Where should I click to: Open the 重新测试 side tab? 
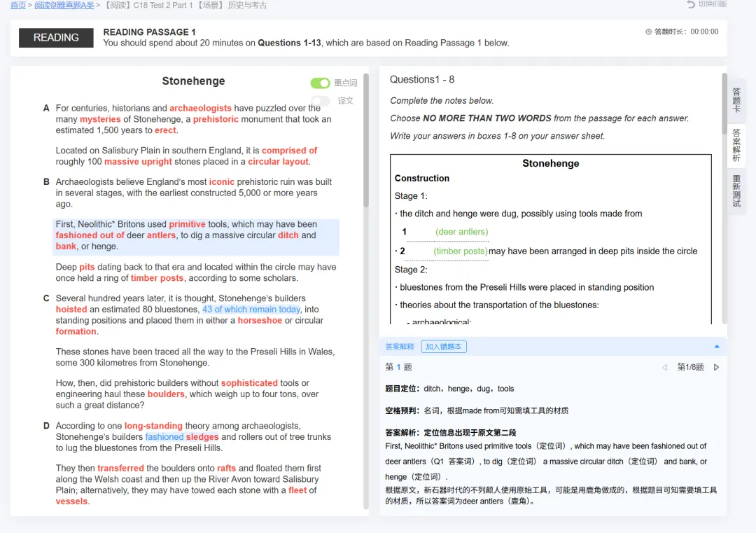tap(736, 191)
